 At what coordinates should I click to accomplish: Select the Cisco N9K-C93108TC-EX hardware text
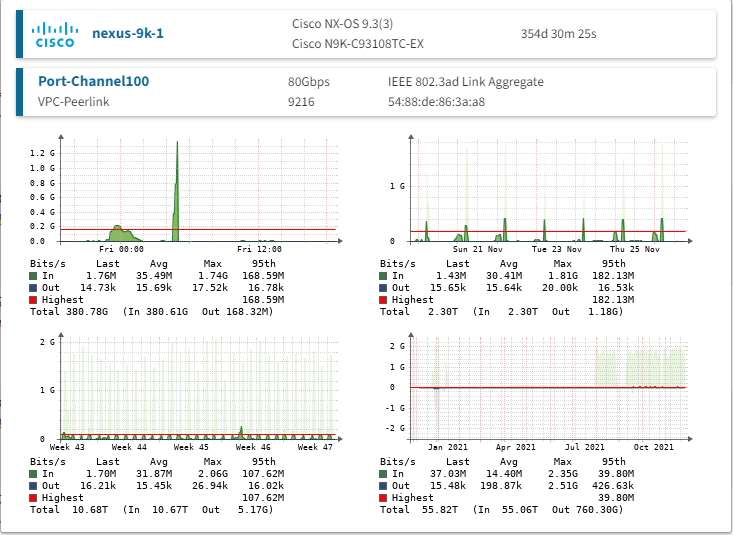point(358,44)
